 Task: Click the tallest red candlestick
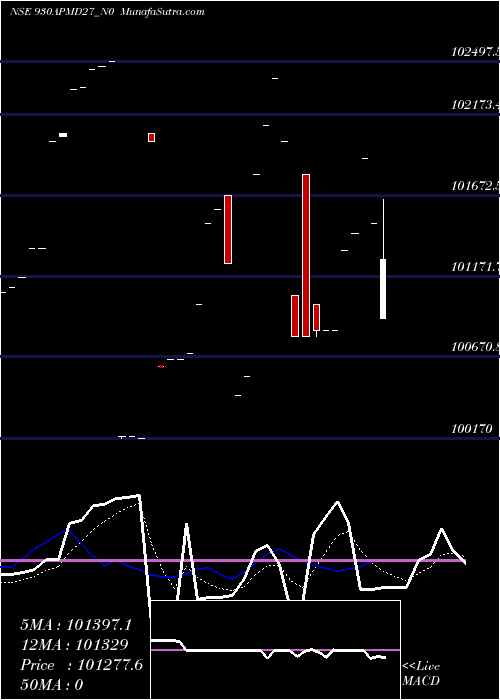(x=306, y=255)
